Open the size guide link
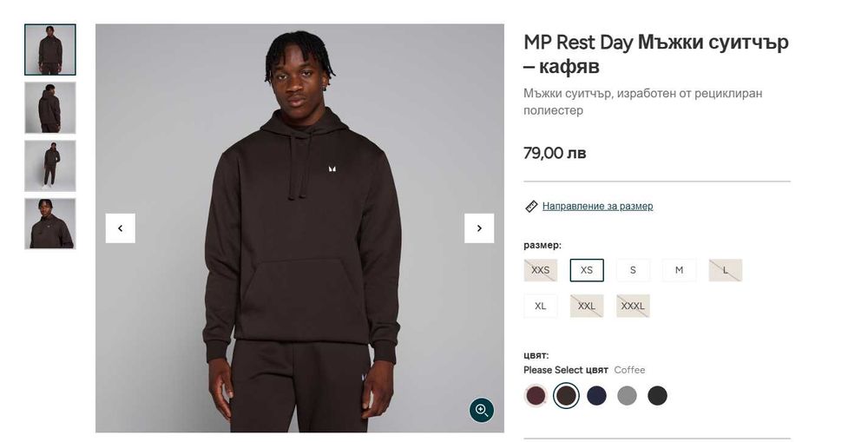This screenshot has width=868, height=442. tap(597, 207)
